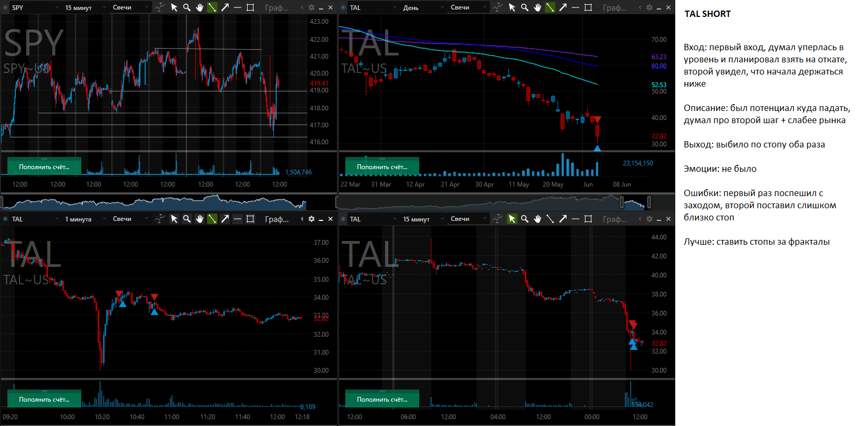Select rectangle tool in TAL daily chart
Image resolution: width=868 pixels, height=426 pixels.
tap(588, 7)
